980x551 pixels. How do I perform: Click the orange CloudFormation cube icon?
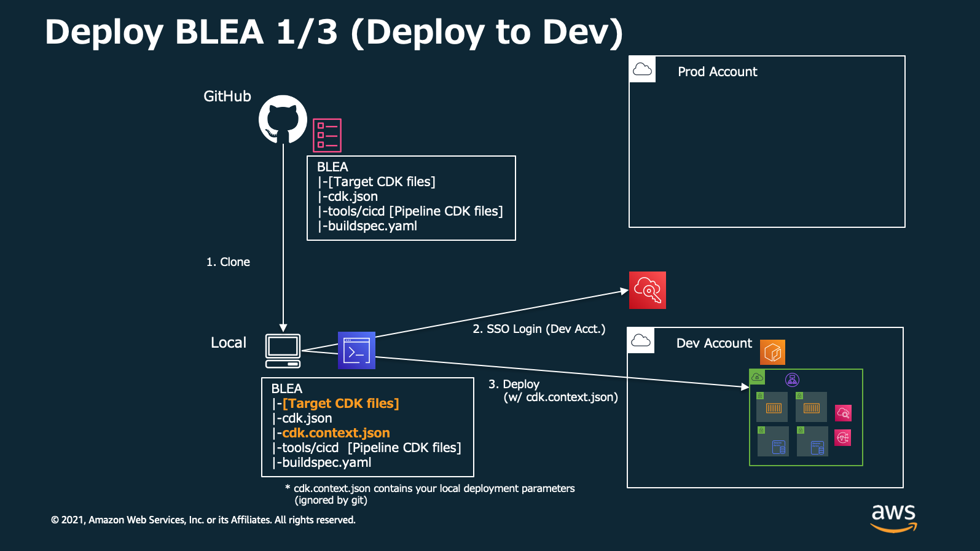click(x=773, y=353)
